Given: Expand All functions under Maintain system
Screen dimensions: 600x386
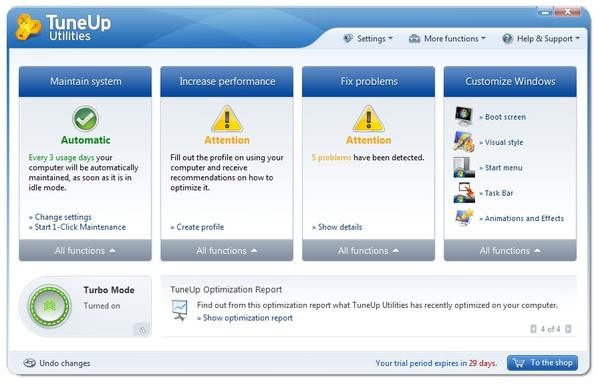Looking at the screenshot, I should pyautogui.click(x=85, y=251).
